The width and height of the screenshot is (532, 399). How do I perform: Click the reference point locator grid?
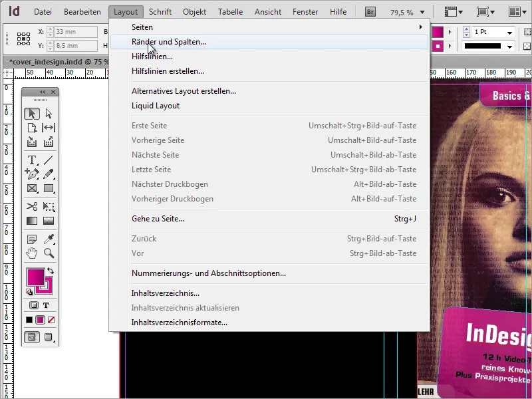click(23, 39)
